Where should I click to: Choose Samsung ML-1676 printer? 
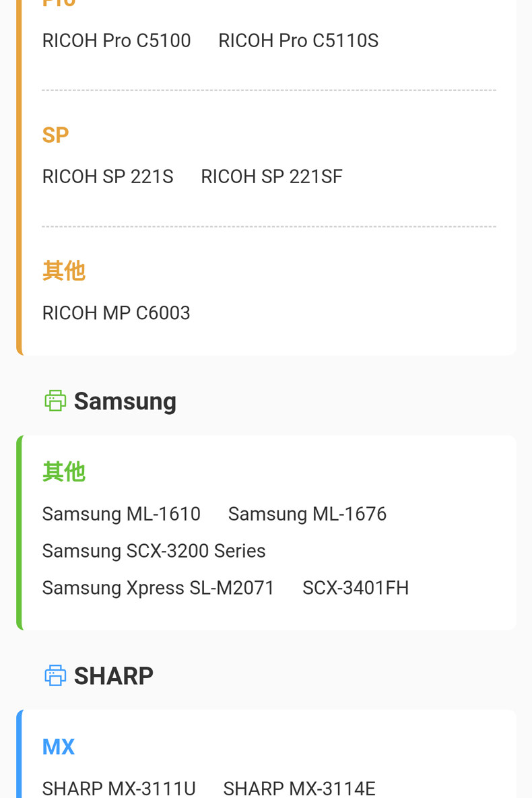point(307,514)
